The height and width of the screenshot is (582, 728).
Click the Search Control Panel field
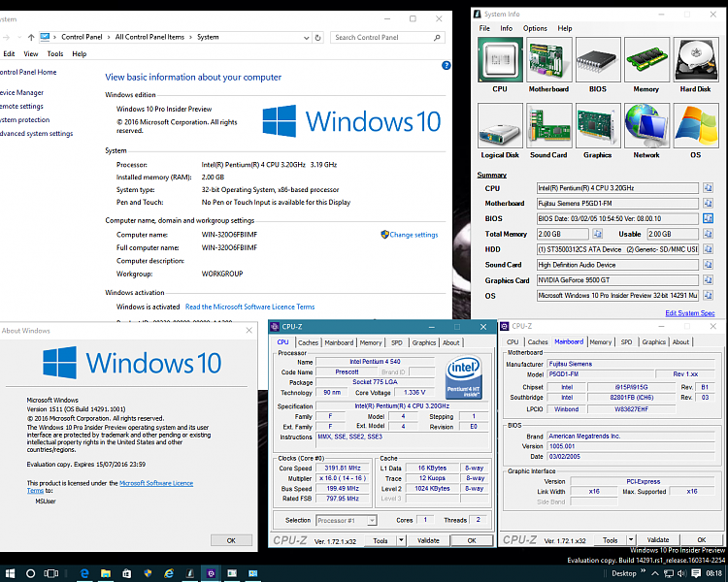coord(387,38)
